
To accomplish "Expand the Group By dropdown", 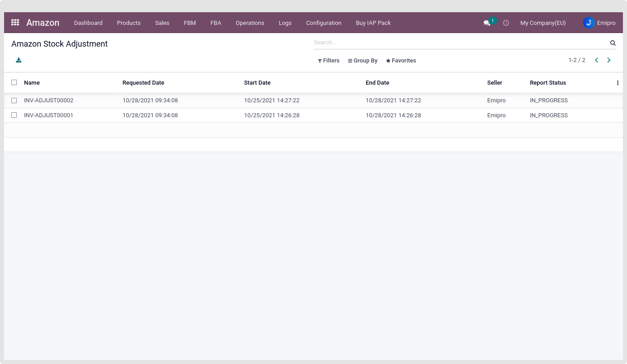I will coord(362,61).
